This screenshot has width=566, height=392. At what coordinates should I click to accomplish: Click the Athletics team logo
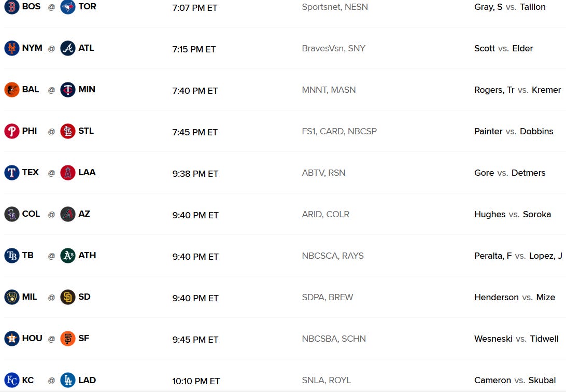(x=68, y=256)
